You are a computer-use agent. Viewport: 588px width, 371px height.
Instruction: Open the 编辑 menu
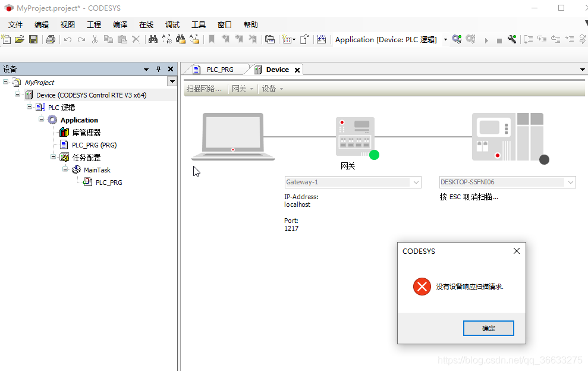coord(42,25)
